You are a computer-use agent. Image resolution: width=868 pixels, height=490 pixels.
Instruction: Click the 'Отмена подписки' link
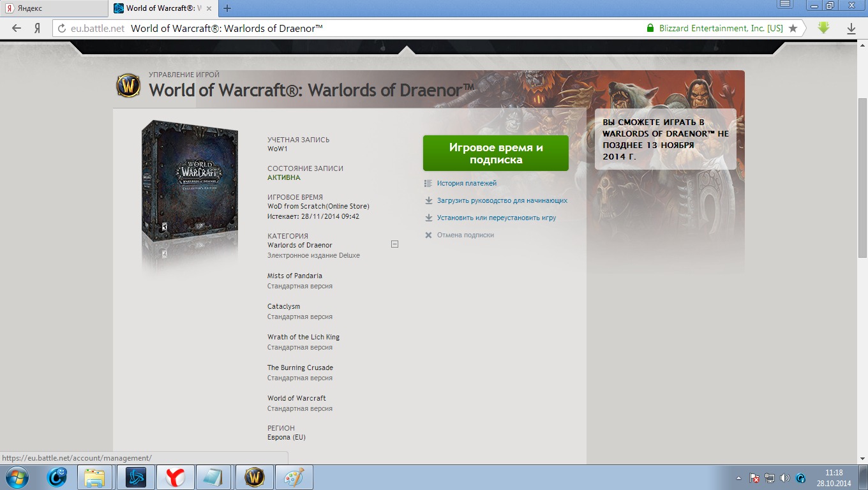coord(465,235)
